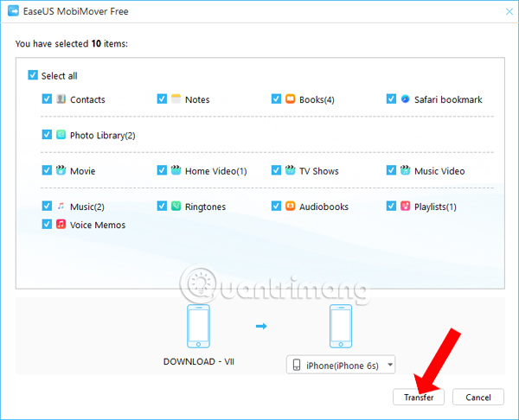519x420 pixels.
Task: Toggle the Select all checkbox
Action: coord(33,75)
